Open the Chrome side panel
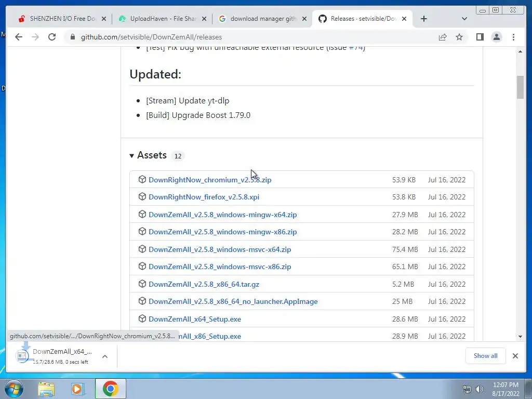 (x=480, y=37)
